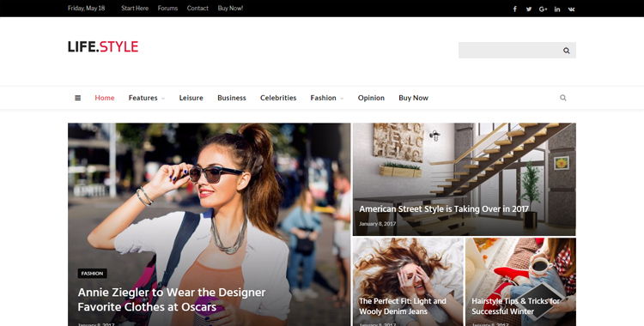Image resolution: width=644 pixels, height=326 pixels.
Task: Select the Fashion menu item
Action: click(323, 98)
